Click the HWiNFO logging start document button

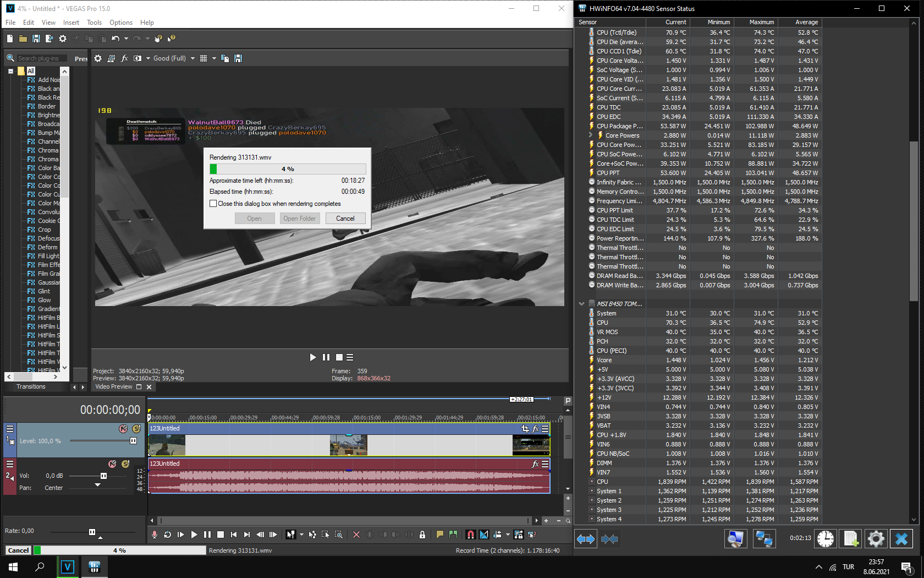pyautogui.click(x=851, y=538)
